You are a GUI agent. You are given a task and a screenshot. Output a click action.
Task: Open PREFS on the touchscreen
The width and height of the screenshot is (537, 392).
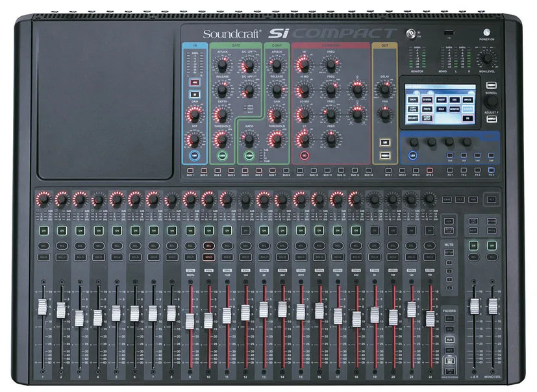tap(427, 109)
